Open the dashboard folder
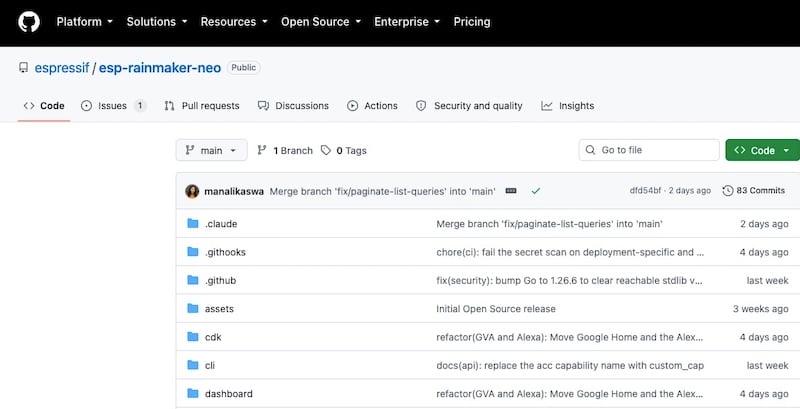The width and height of the screenshot is (800, 409). coord(229,394)
